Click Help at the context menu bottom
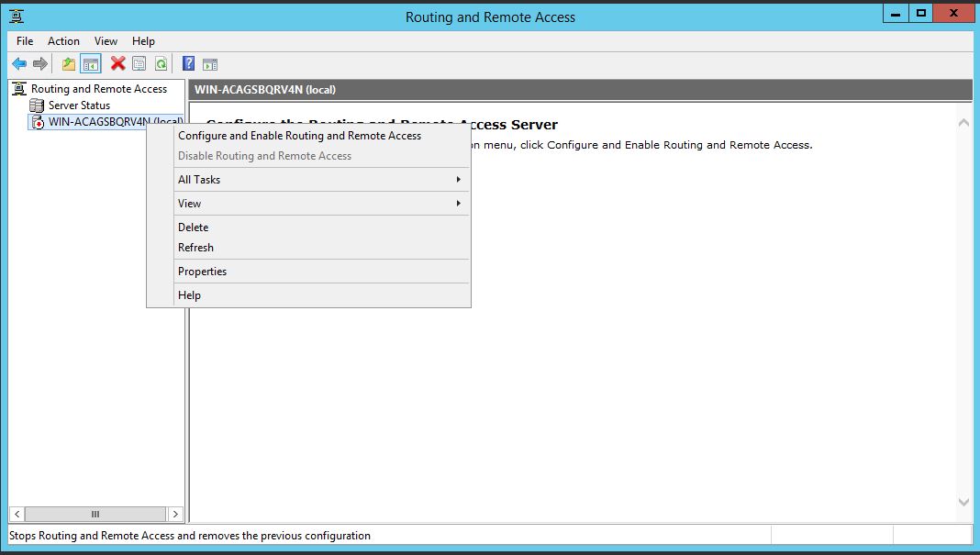980x555 pixels. coord(189,294)
